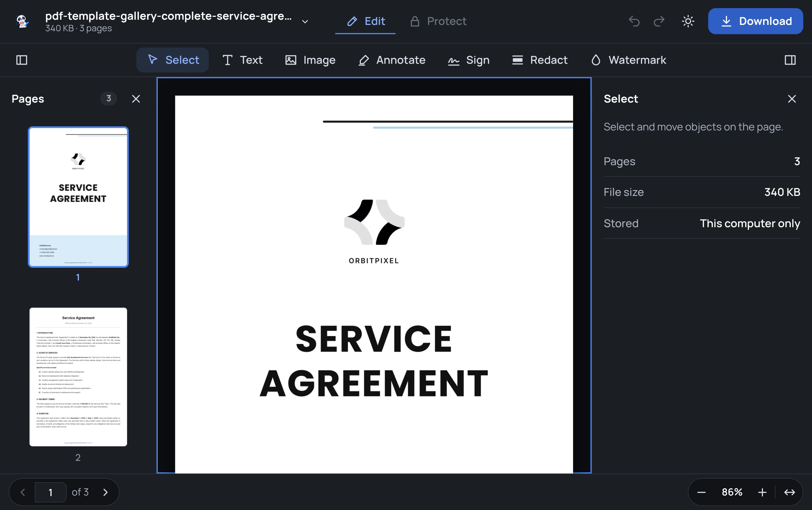Close the Select properties panel
Image resolution: width=812 pixels, height=510 pixels.
[x=792, y=99]
